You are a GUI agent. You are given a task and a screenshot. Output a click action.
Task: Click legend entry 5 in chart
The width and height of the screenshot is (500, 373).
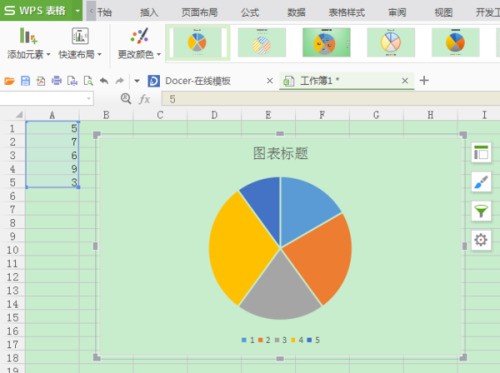[313, 340]
